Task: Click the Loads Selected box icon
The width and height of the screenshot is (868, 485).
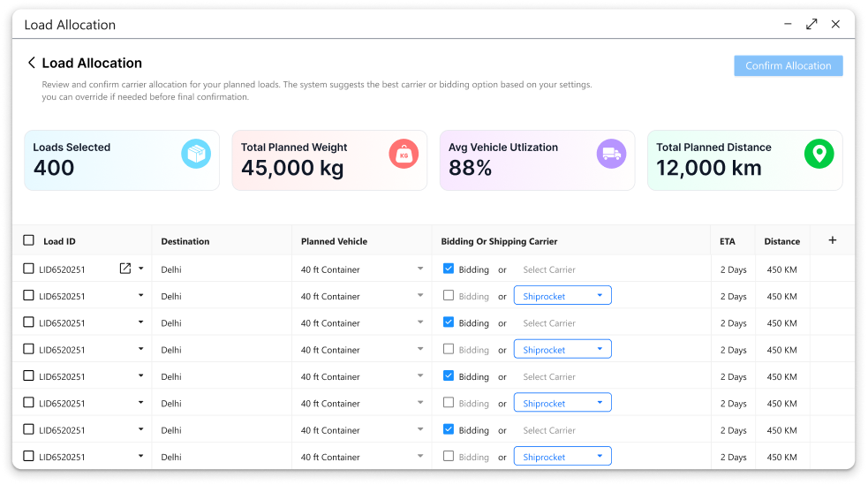Action: tap(196, 154)
